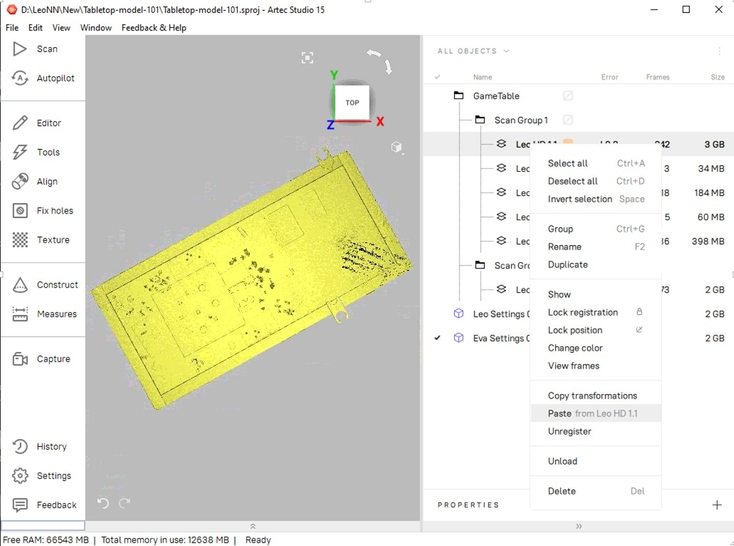Click the rotate view arrows icon
734x546 pixels.
(380, 61)
